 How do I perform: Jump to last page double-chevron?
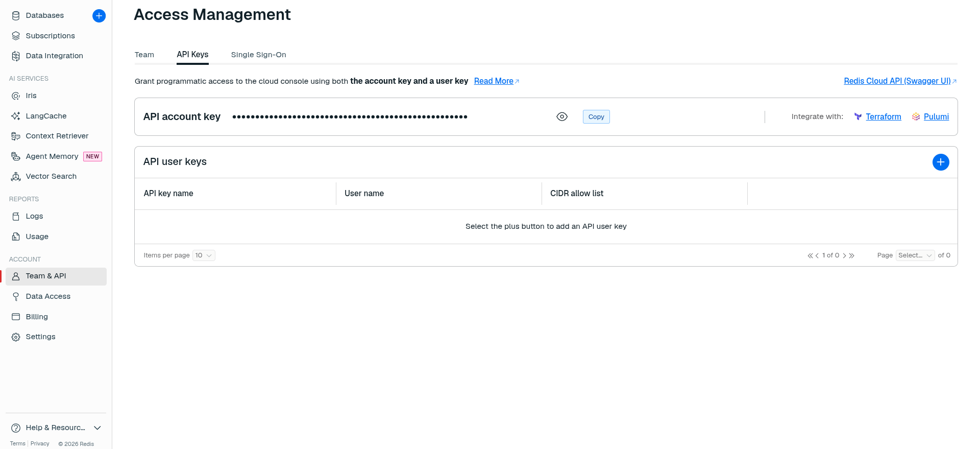click(852, 255)
